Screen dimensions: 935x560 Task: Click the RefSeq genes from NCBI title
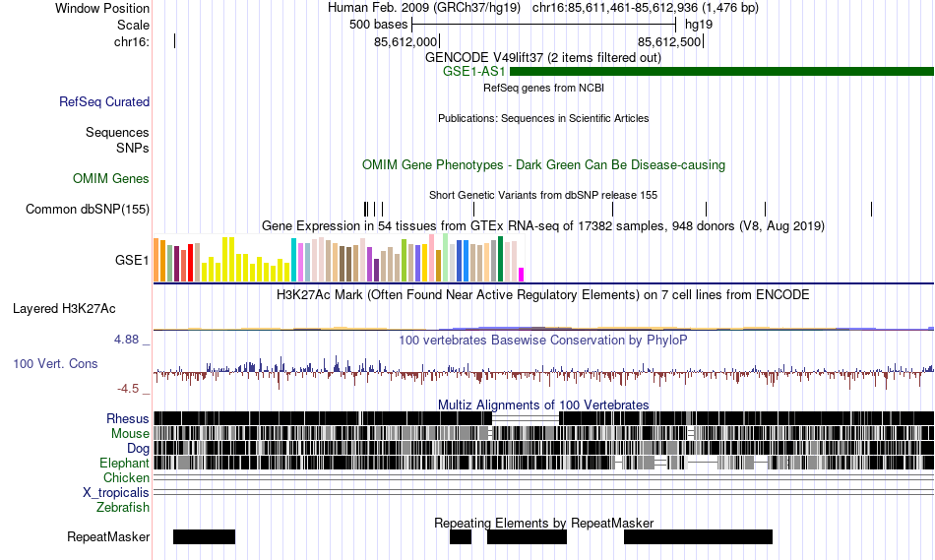coord(543,88)
